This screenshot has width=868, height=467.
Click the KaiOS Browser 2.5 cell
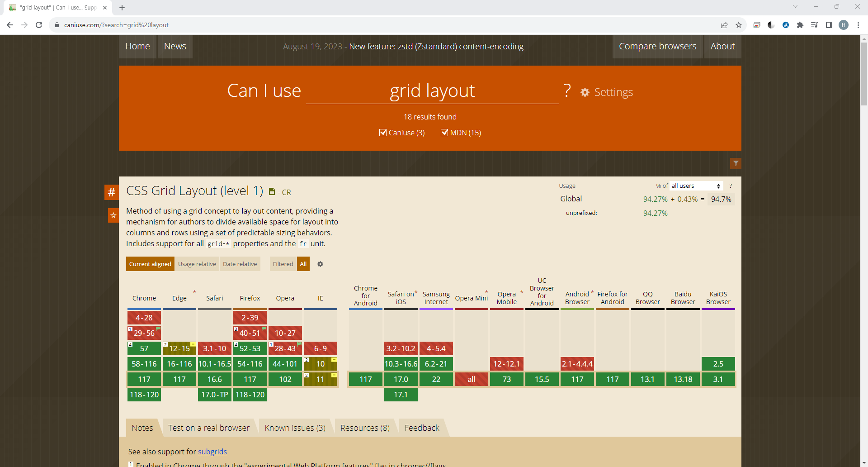pyautogui.click(x=718, y=364)
